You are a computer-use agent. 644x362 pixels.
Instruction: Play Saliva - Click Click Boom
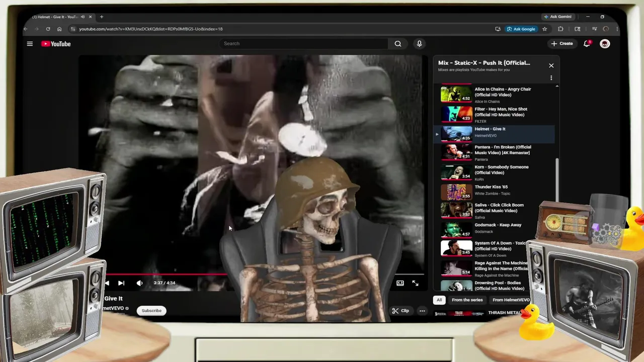[x=495, y=211]
